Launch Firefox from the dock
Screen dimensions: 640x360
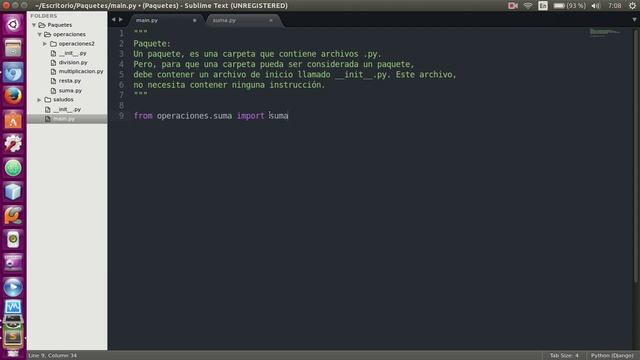coord(13,96)
